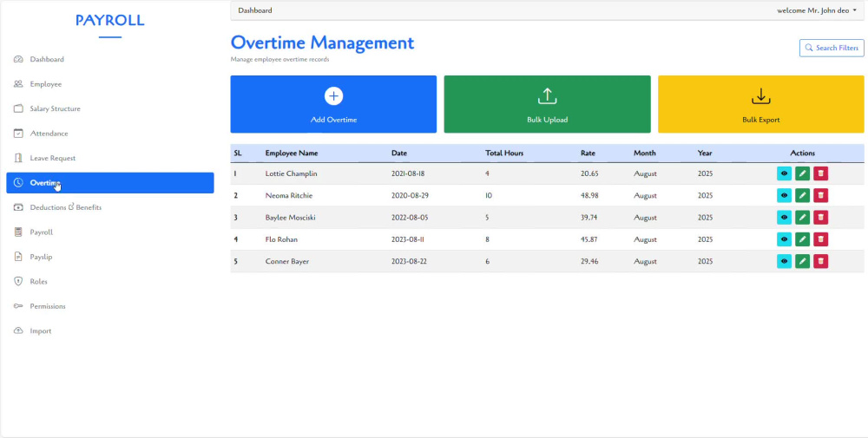
Task: Select the Leave Request menu item
Action: click(109, 158)
